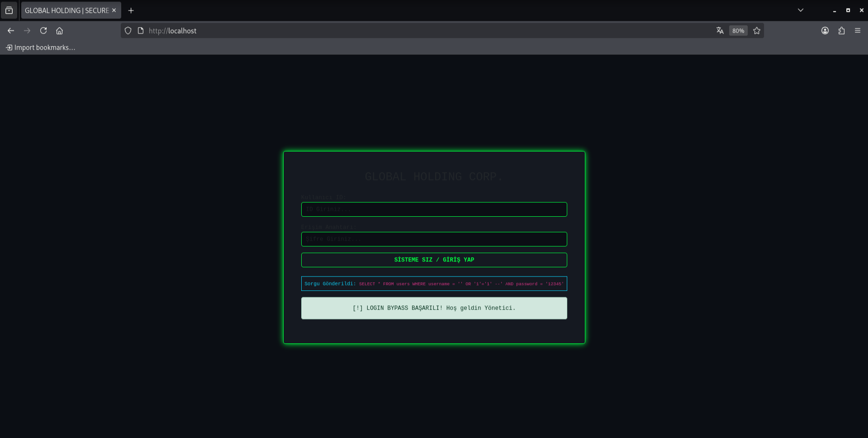Select the Sorgu Gönderildi SQL query text
Viewport: 868px width, 438px height.
[x=461, y=284]
